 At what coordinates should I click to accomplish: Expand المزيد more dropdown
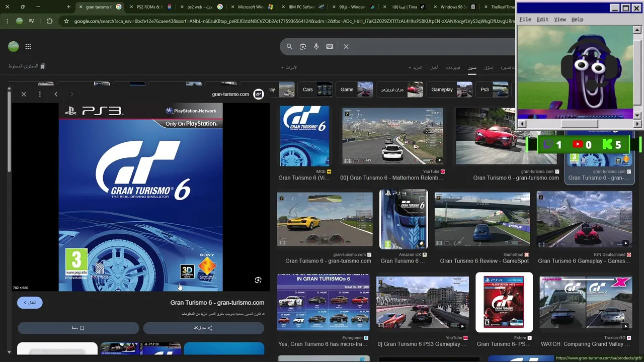tap(416, 67)
